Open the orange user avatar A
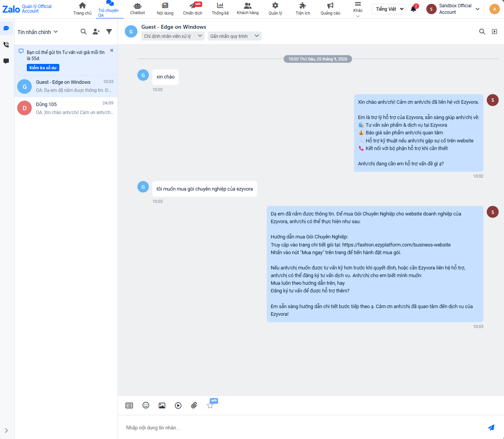The height and width of the screenshot is (439, 504). (494, 9)
